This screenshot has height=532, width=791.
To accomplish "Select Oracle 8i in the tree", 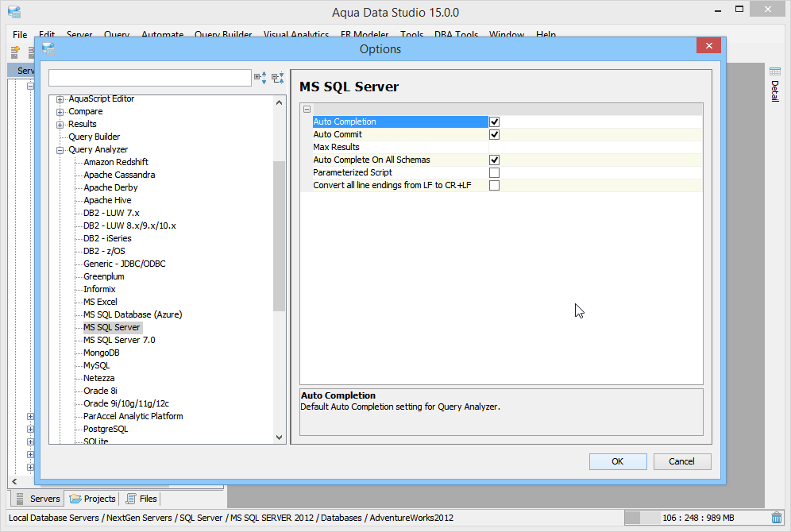I will pyautogui.click(x=100, y=391).
